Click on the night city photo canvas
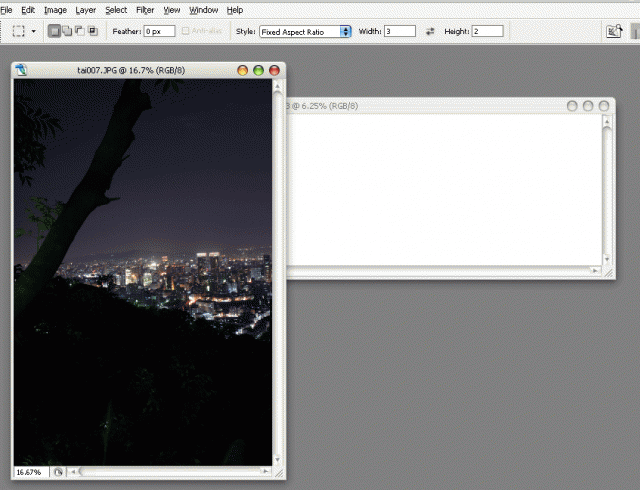This screenshot has height=490, width=640. pos(143,272)
